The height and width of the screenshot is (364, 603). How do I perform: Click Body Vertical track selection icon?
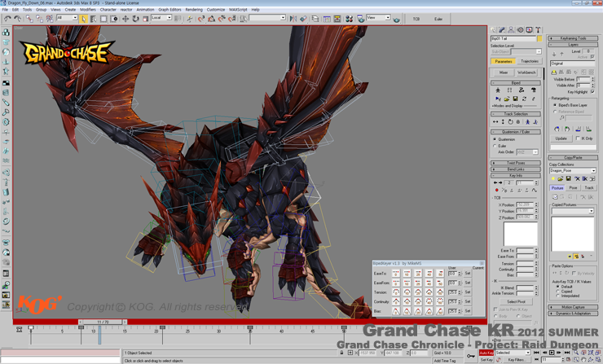point(503,122)
